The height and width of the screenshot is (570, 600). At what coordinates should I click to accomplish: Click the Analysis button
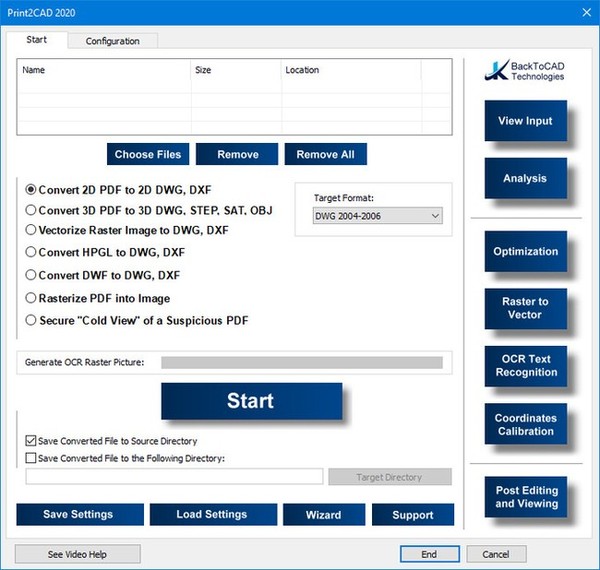click(525, 178)
